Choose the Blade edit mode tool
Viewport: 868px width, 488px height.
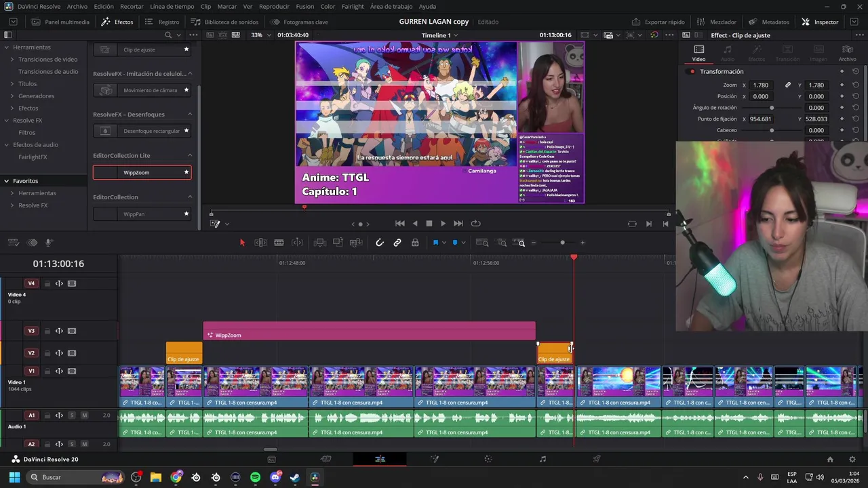tap(279, 243)
